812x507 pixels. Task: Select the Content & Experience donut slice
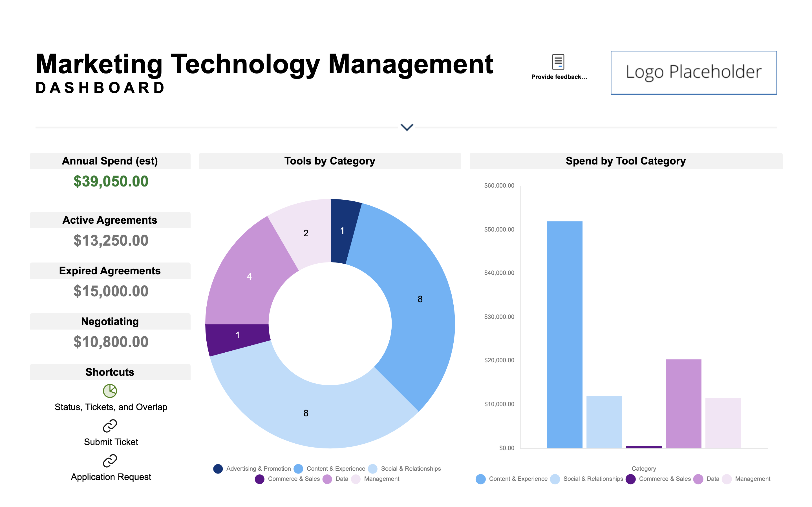tap(420, 299)
